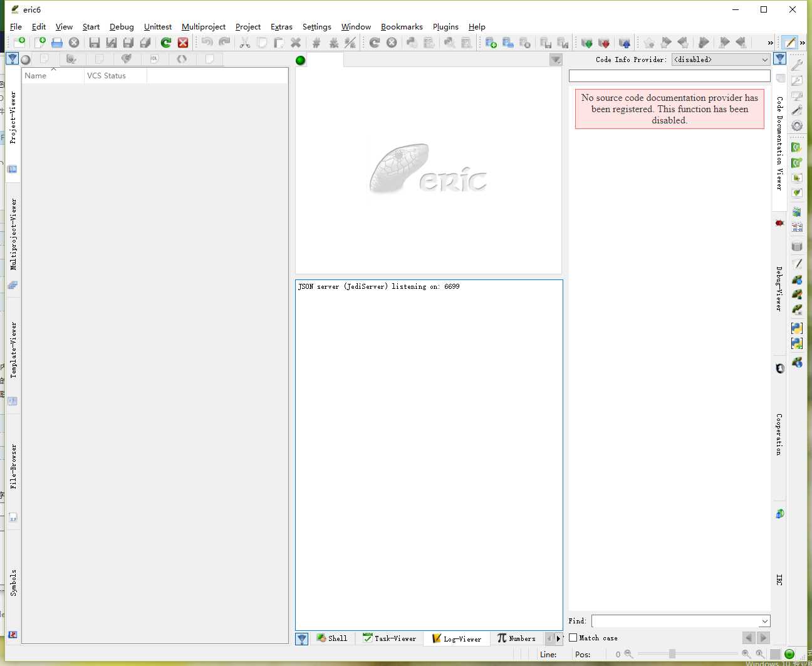Viewport: 812px width, 666px height.
Task: Click in the Find text input field
Action: click(675, 621)
